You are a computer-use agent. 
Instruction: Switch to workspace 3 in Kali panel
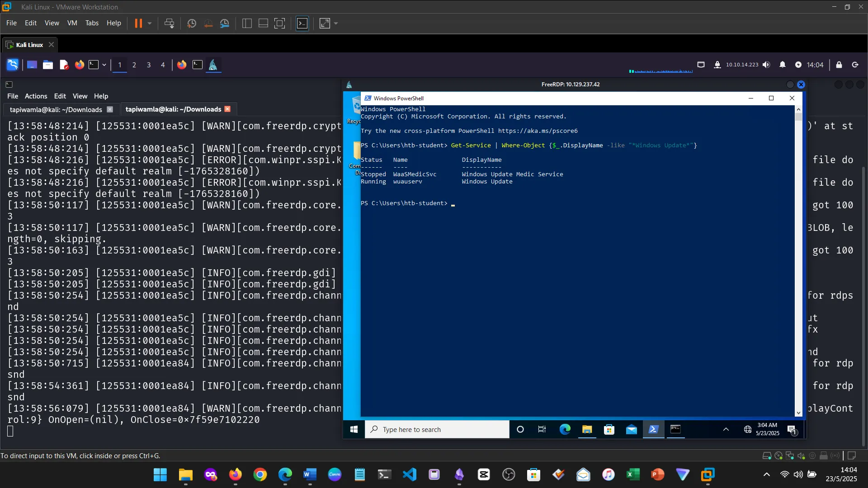[x=148, y=65]
